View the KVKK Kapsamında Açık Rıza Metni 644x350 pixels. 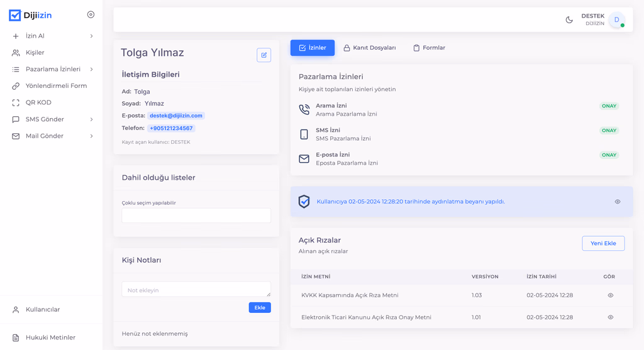coord(610,295)
